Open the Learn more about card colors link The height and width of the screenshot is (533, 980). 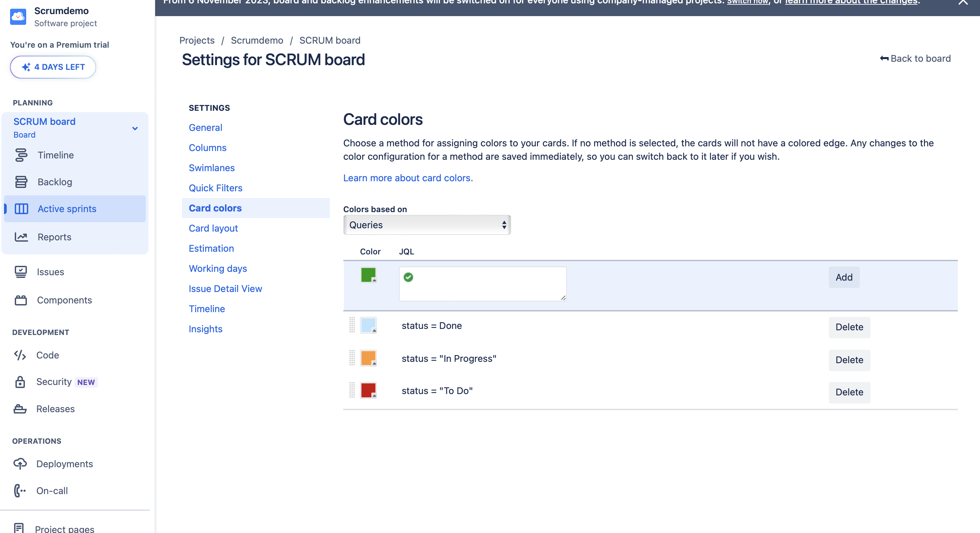point(407,178)
